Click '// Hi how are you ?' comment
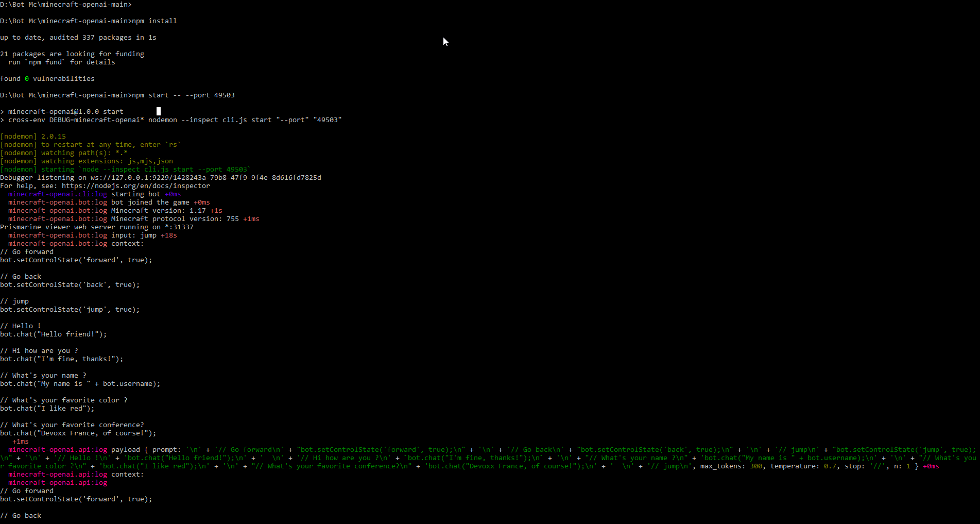Viewport: 980px width, 524px height. pos(39,350)
